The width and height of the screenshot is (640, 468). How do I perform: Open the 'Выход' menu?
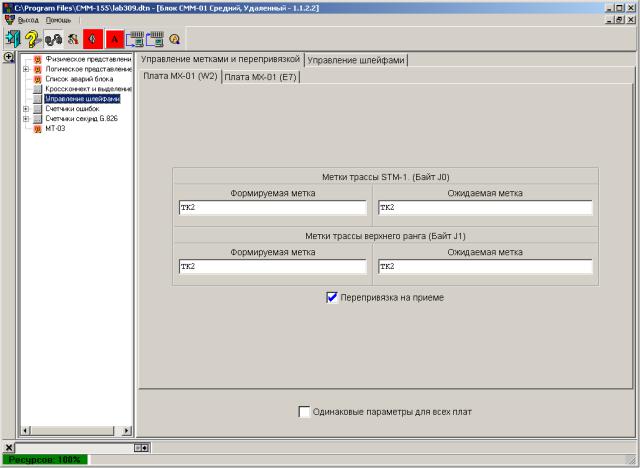[x=28, y=20]
